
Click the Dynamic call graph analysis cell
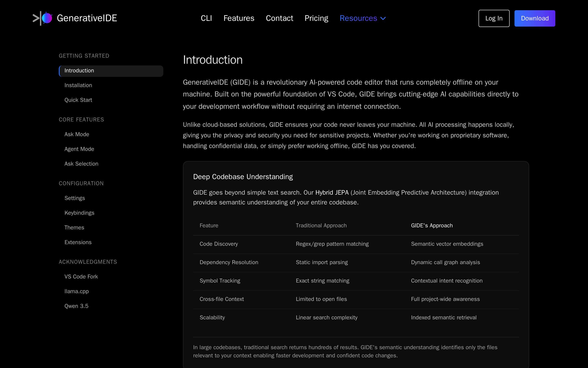pyautogui.click(x=445, y=262)
